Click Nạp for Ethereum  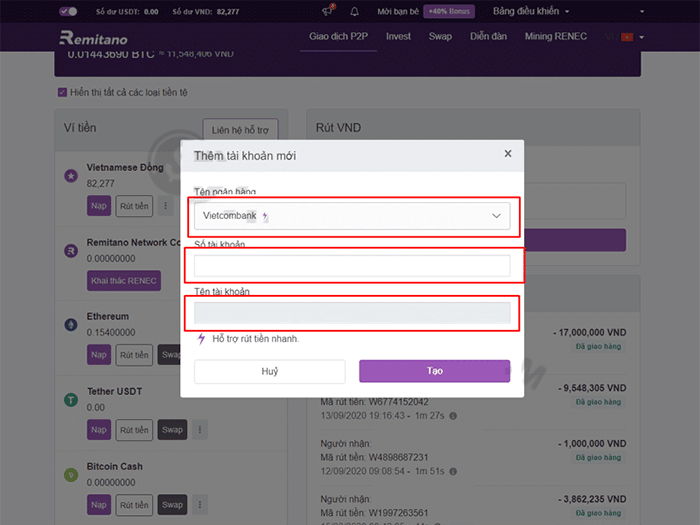[x=99, y=355]
